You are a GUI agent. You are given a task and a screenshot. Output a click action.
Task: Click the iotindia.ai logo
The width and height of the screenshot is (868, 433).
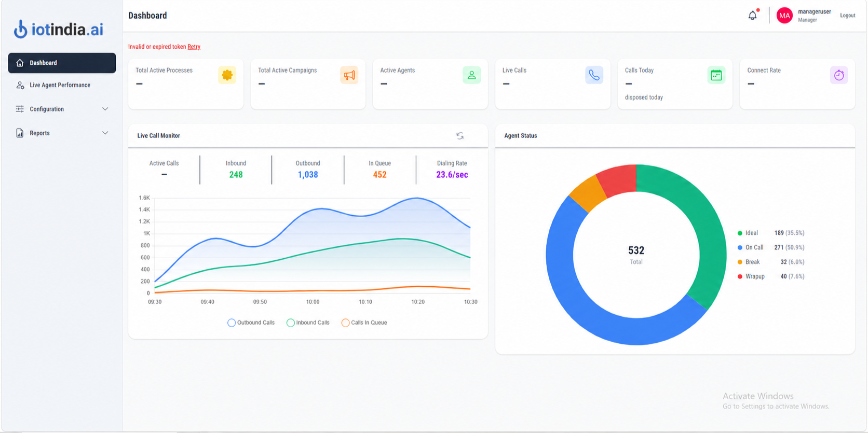tap(58, 29)
